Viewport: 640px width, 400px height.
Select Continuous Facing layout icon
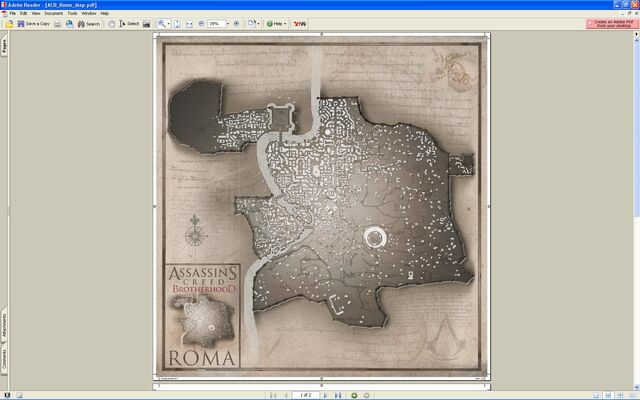(x=620, y=395)
